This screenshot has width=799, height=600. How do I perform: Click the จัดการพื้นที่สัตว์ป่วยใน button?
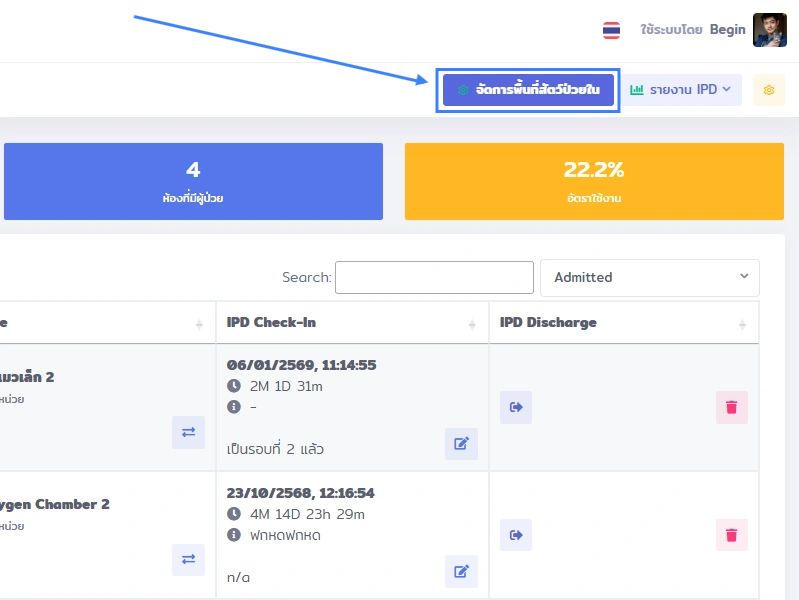528,90
